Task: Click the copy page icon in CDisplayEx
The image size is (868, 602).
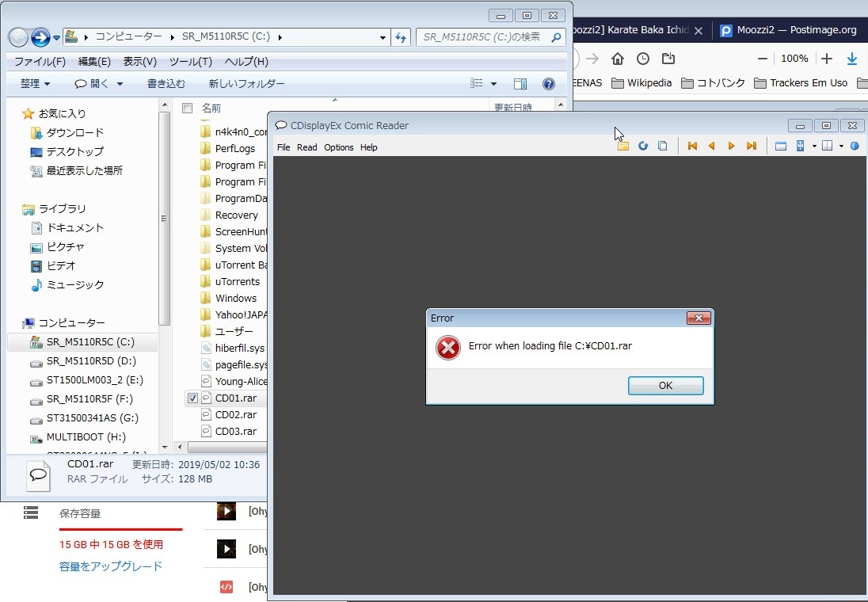Action: click(x=662, y=147)
